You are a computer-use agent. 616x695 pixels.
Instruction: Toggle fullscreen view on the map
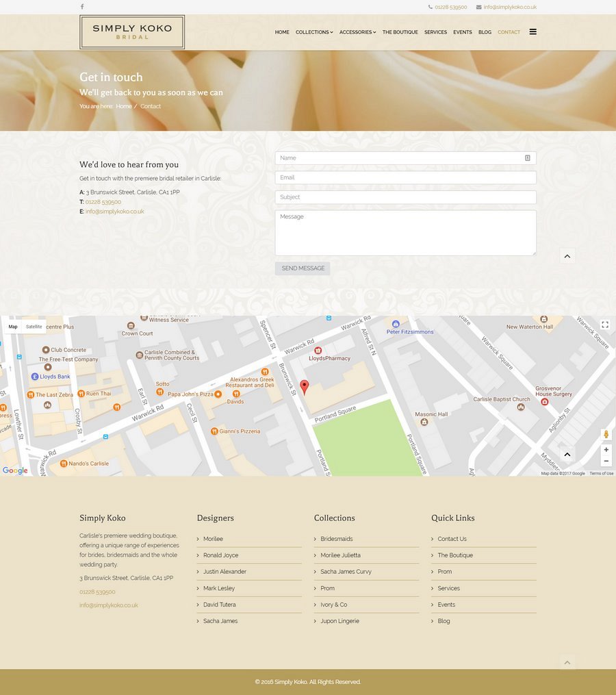tap(605, 325)
